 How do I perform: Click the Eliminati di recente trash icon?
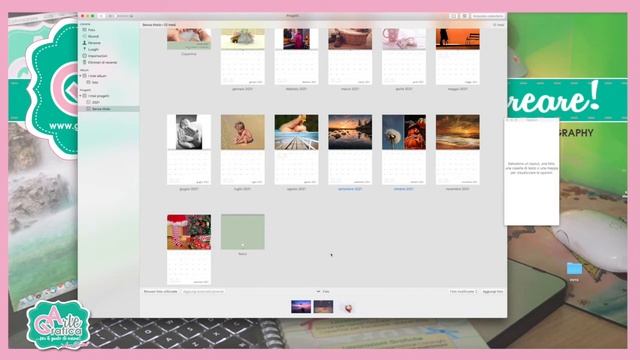(x=84, y=62)
